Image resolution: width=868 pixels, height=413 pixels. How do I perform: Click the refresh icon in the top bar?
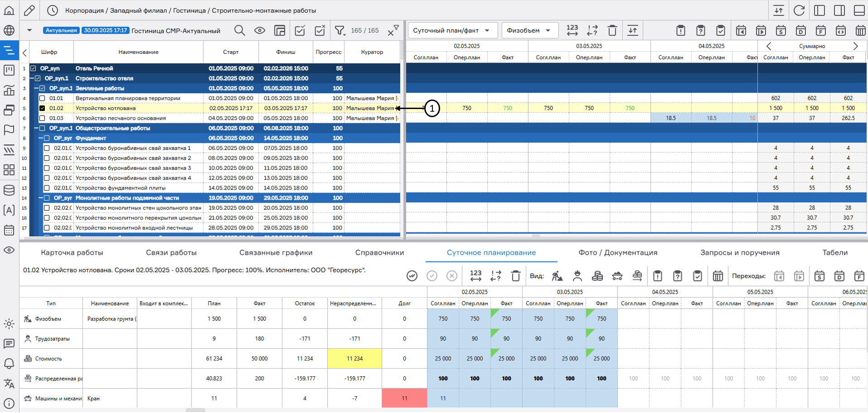tap(799, 10)
